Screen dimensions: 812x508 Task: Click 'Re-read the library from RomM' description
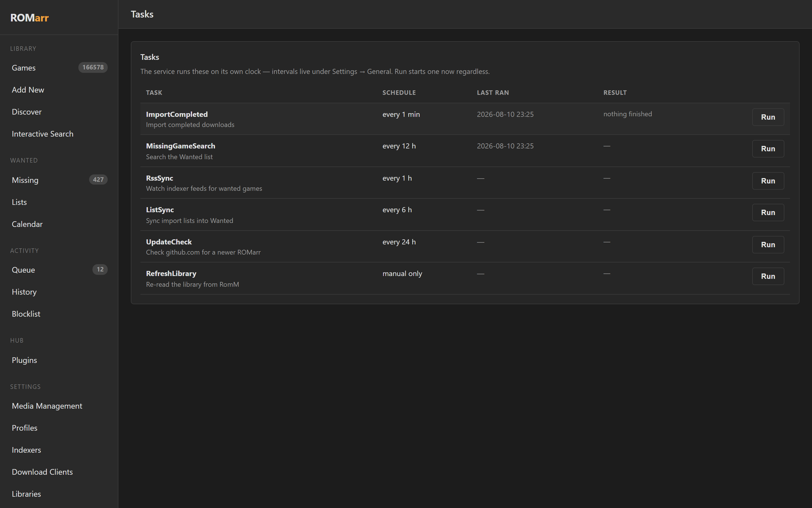(192, 284)
